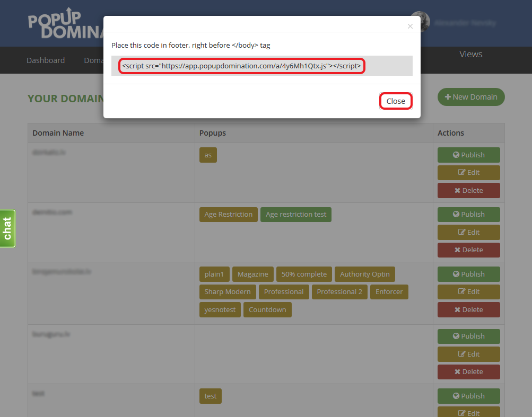
Task: Click the plus icon on New Domain
Action: pos(448,97)
